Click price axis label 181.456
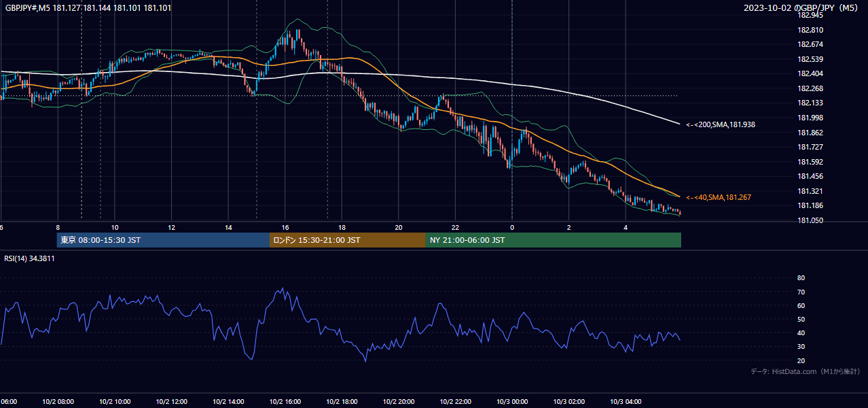The height and width of the screenshot is (408, 868). [810, 176]
